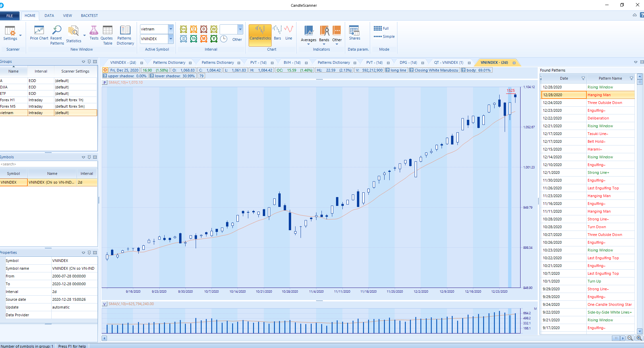Click the Shares data parameter icon
644x348 pixels.
354,33
